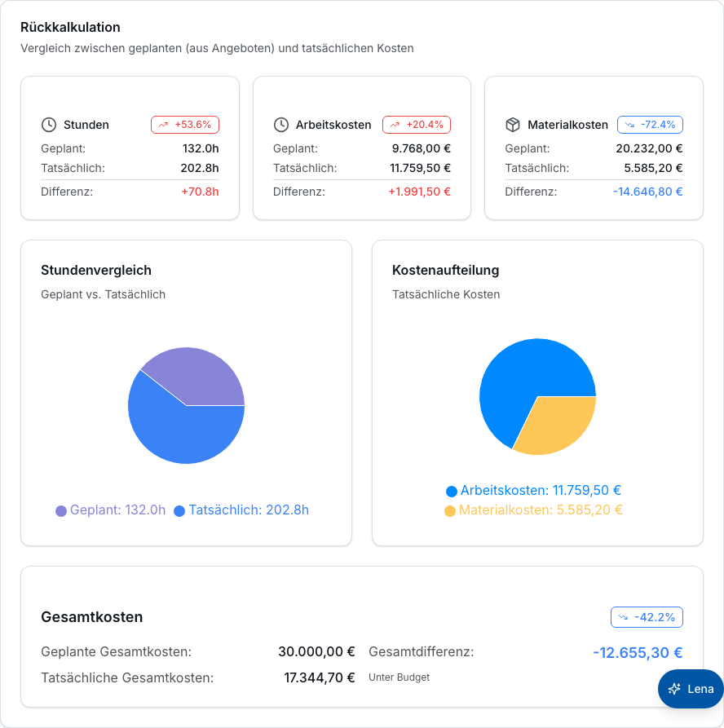Image resolution: width=724 pixels, height=728 pixels.
Task: Click the +53.6% Stunden badge
Action: [185, 125]
